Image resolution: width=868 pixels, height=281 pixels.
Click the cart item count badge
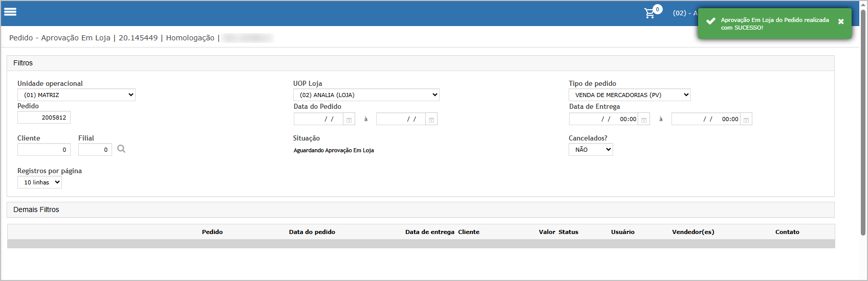click(x=658, y=9)
